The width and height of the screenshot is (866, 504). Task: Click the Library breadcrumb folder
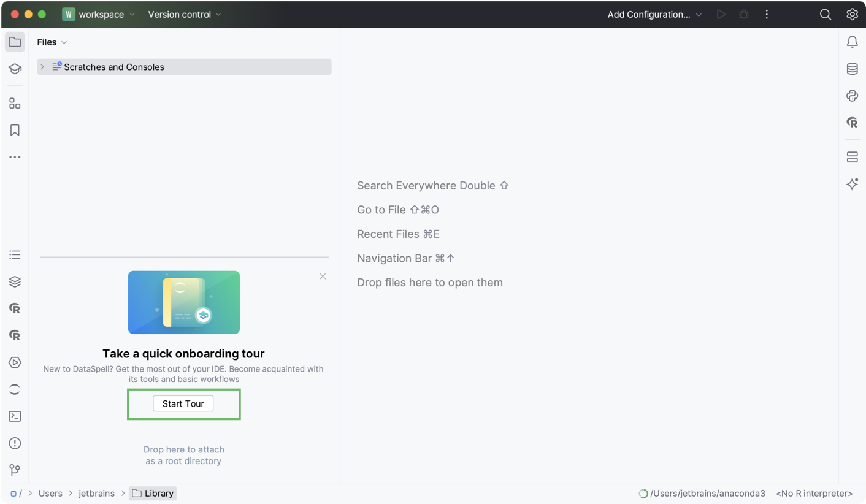click(x=153, y=494)
